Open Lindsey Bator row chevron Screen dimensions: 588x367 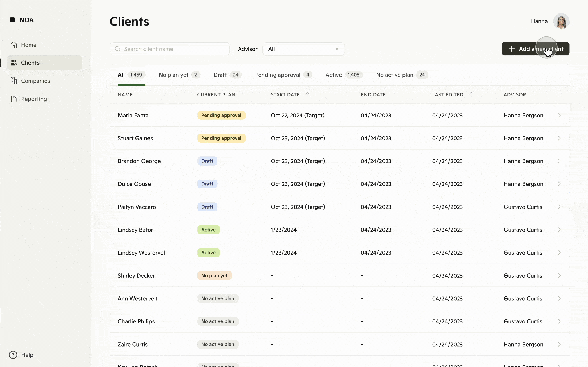tap(559, 230)
